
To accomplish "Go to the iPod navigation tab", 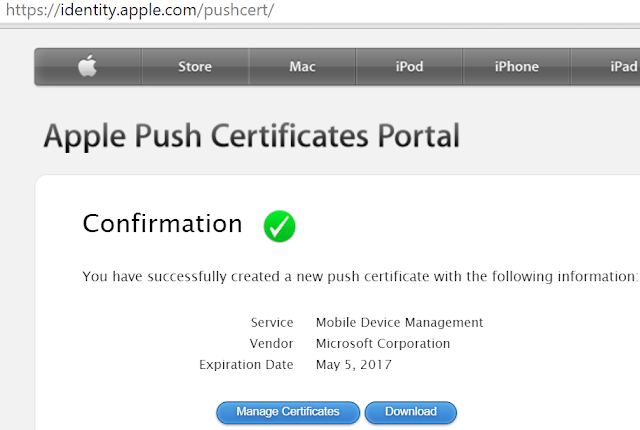I will tap(409, 66).
